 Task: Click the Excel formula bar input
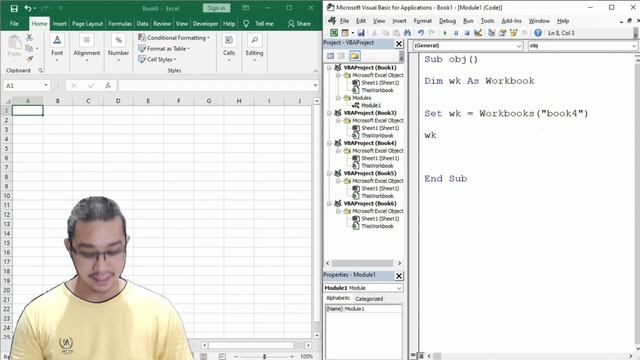[216, 85]
